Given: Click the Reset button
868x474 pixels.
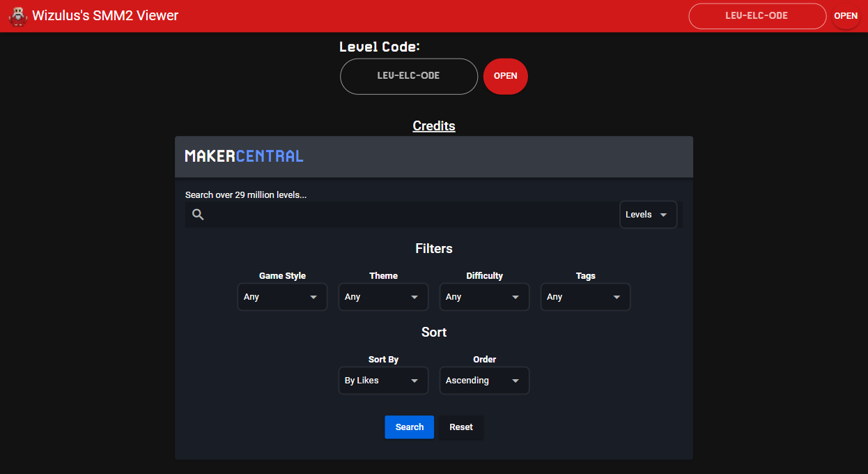Looking at the screenshot, I should click(x=461, y=427).
